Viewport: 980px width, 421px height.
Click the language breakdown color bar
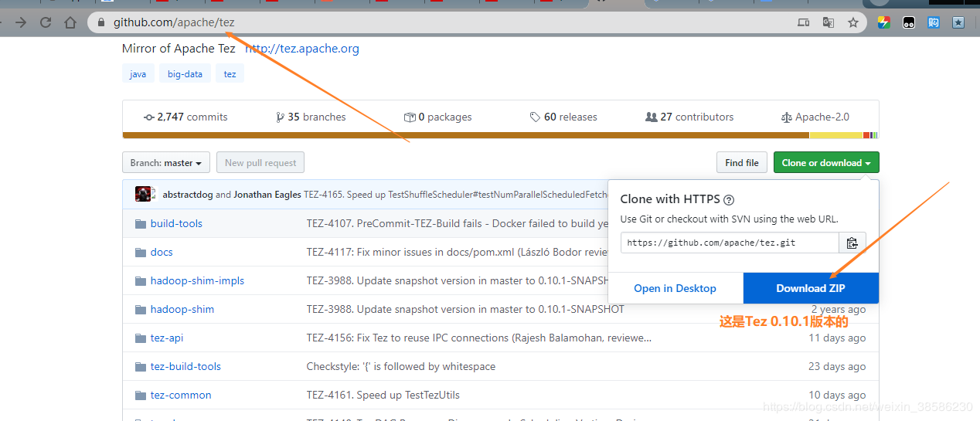501,135
